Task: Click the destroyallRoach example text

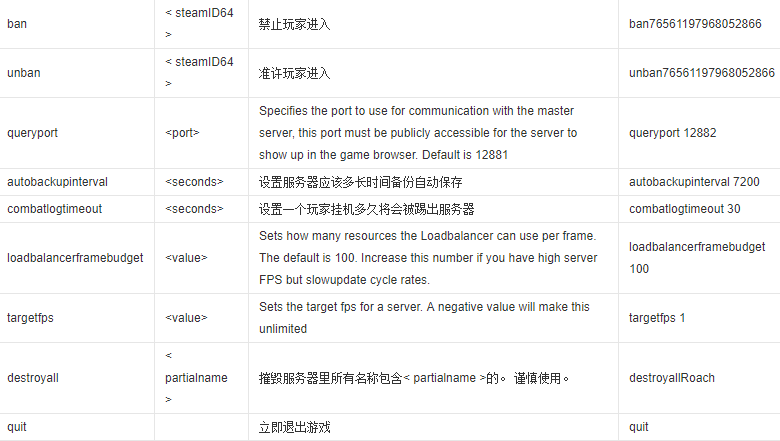Action: [x=672, y=378]
